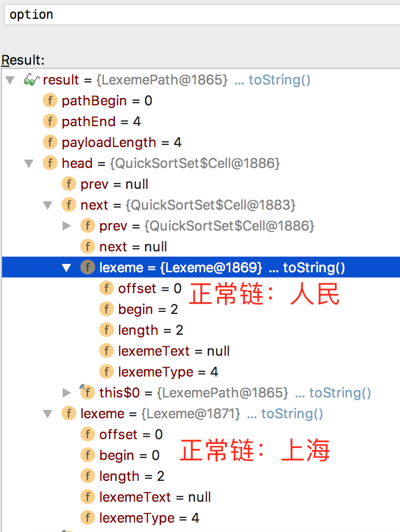Click field icon of length under Lexeme@1871
The width and height of the screenshot is (400, 532).
tap(88, 476)
